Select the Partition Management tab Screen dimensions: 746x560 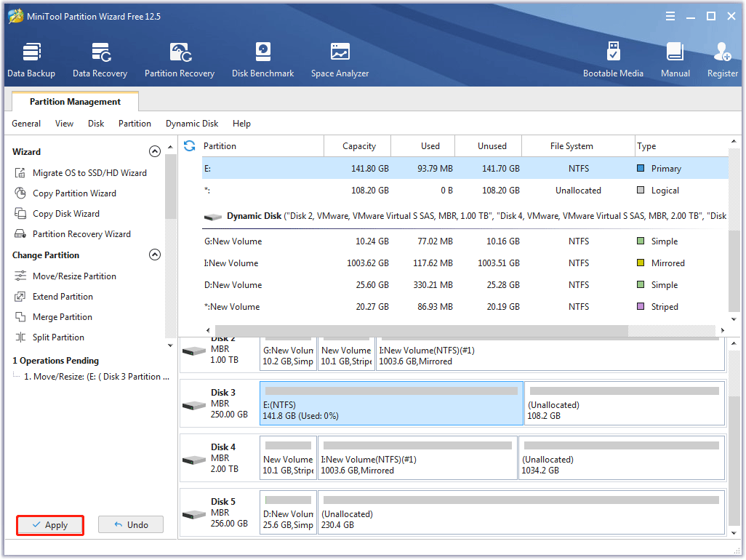click(75, 101)
